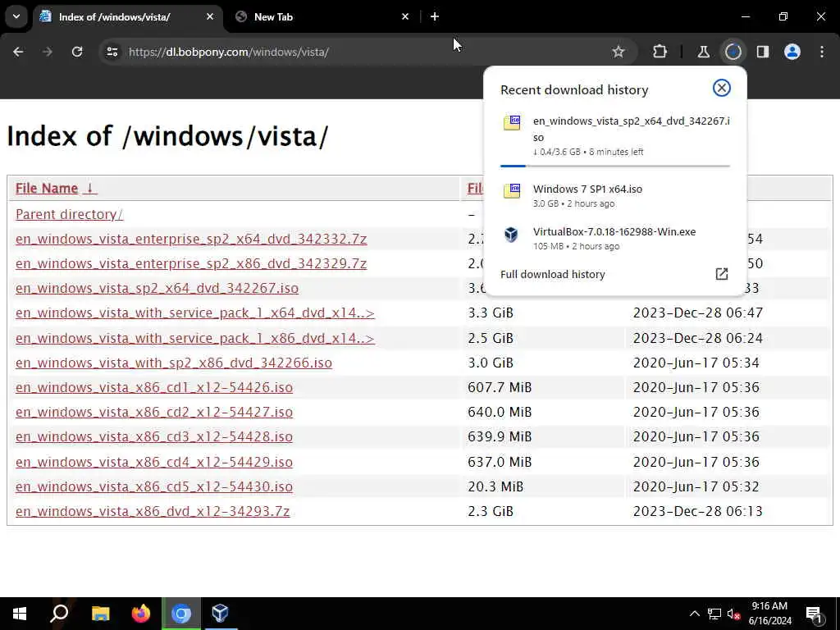Click the VirtualBox installer file icon
Screen dimensions: 840x630
[512, 234]
